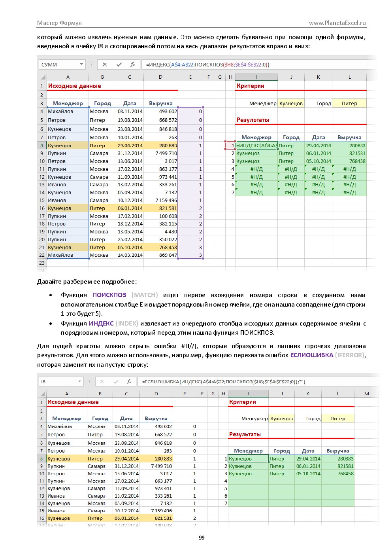Click the 'Мастер Формул' header title
Screen dimensions: 392x555
[x=59, y=23]
